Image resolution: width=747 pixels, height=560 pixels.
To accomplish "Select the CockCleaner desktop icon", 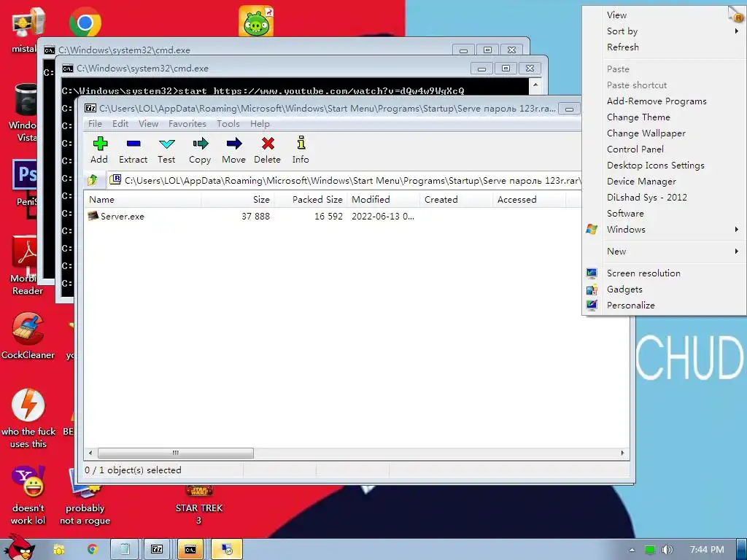I will [28, 335].
